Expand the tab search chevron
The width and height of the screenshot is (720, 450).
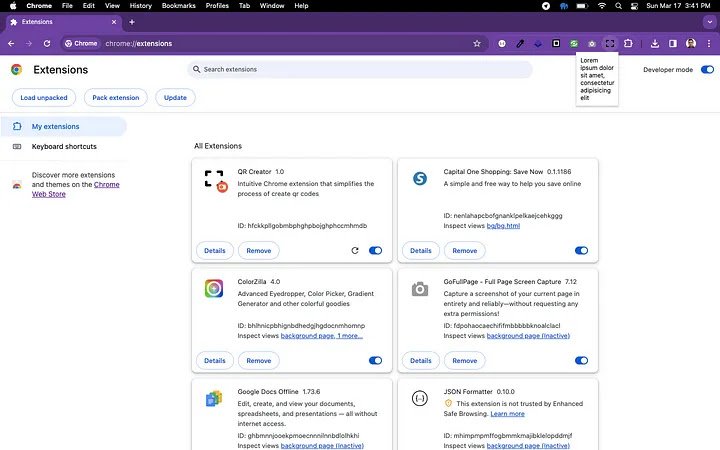709,22
